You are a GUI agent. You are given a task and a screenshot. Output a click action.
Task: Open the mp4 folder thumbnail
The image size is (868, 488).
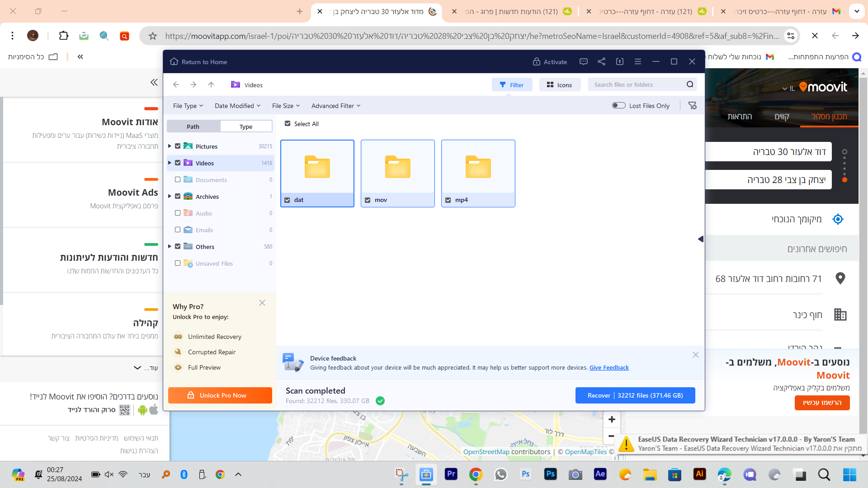pyautogui.click(x=478, y=167)
